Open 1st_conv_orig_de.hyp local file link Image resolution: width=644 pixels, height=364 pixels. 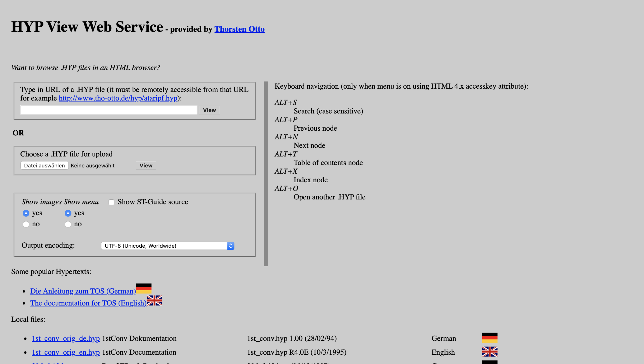pyautogui.click(x=66, y=338)
